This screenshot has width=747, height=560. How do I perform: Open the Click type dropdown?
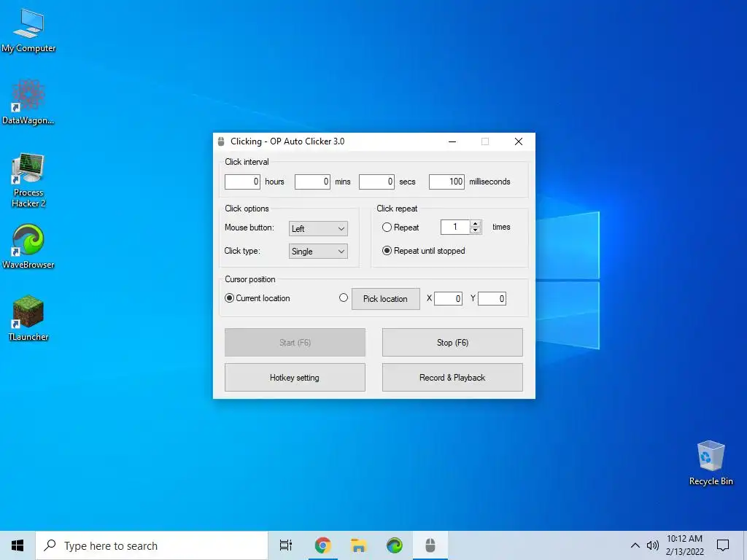[318, 252]
